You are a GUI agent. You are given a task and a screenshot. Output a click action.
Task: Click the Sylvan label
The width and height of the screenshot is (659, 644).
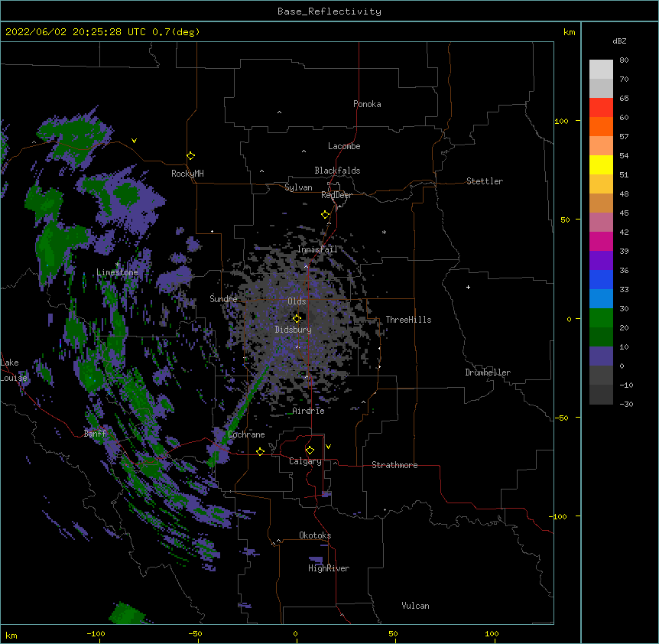coord(298,187)
